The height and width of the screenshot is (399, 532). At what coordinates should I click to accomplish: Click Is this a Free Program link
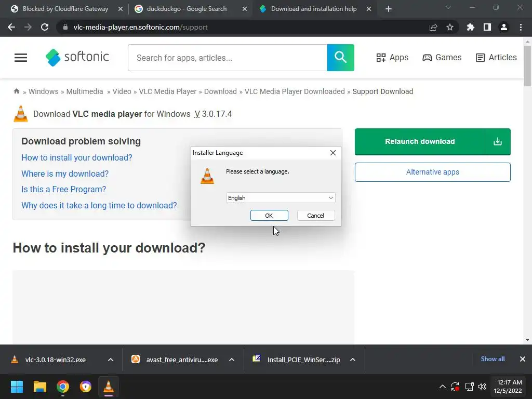(x=63, y=189)
